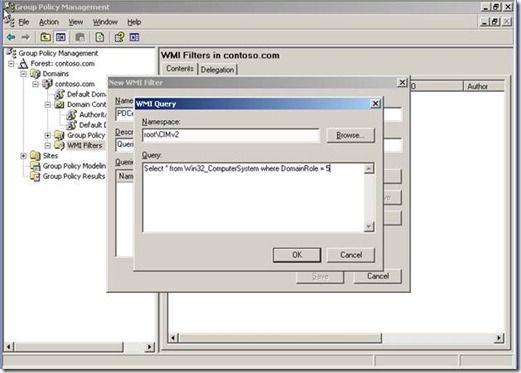
Task: Click the Domains folder icon
Action: point(35,73)
